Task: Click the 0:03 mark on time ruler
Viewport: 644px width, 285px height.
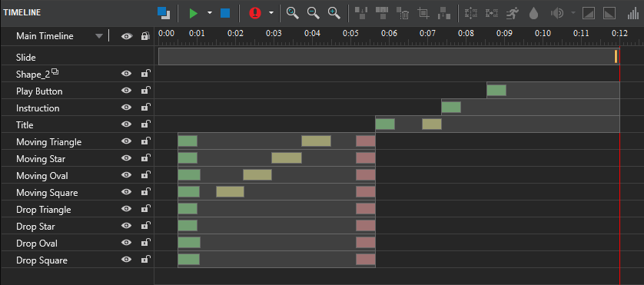Action: 274,33
